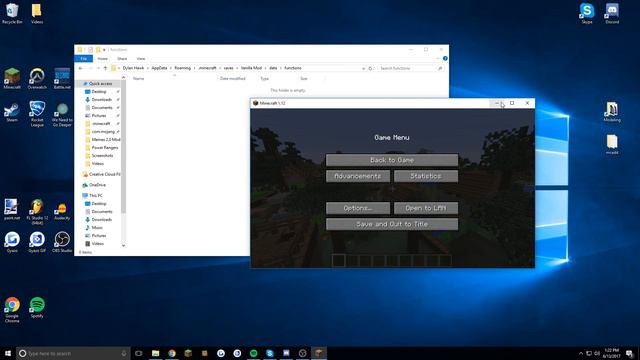Select the paint.net desktop shortcut
Viewport: 640px width, 360px height.
pos(11,209)
